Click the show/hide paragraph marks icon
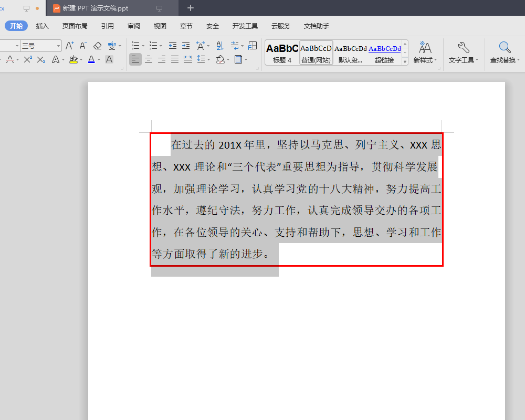525x420 pixels. coord(235,46)
